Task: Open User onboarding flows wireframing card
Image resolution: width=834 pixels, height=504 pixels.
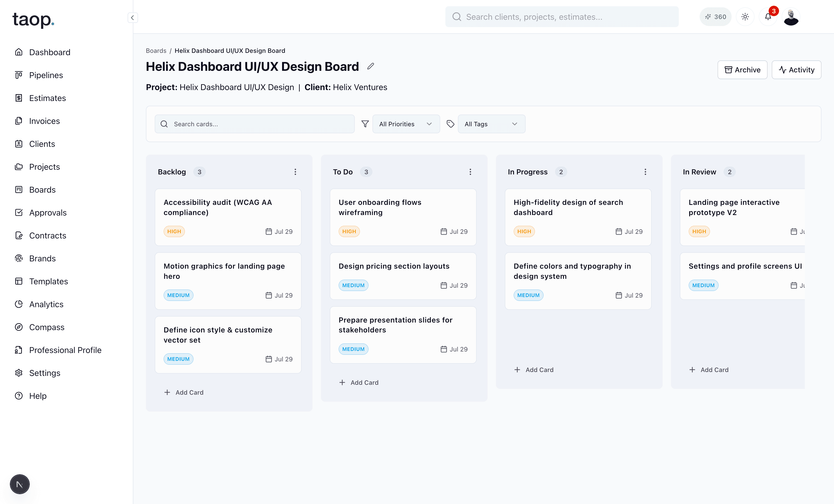Action: 403,217
